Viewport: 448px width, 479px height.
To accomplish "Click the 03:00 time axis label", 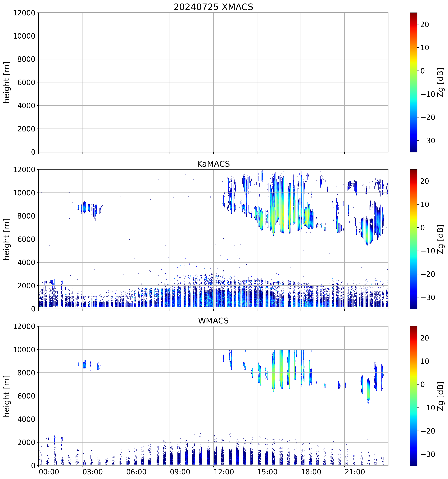I will click(93, 472).
